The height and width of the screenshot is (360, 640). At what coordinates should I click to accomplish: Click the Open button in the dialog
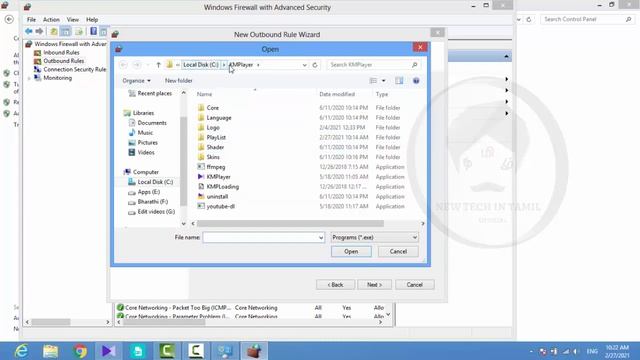click(x=351, y=251)
